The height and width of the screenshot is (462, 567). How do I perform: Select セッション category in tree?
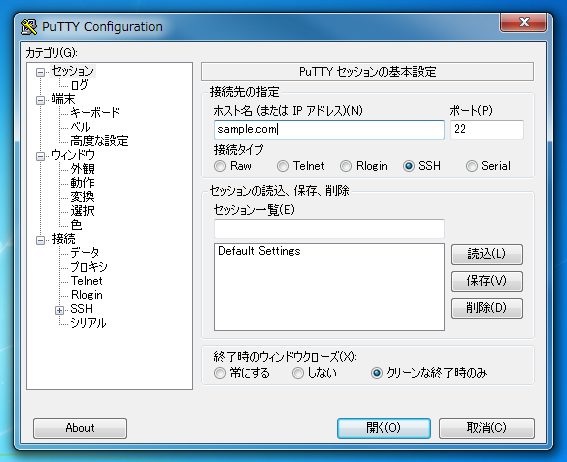[73, 71]
